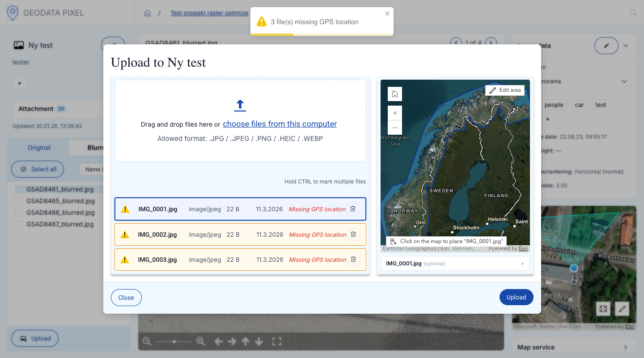The image size is (644, 358).
Task: Expand the IMG_0001.jpg optional details row
Action: click(455, 264)
